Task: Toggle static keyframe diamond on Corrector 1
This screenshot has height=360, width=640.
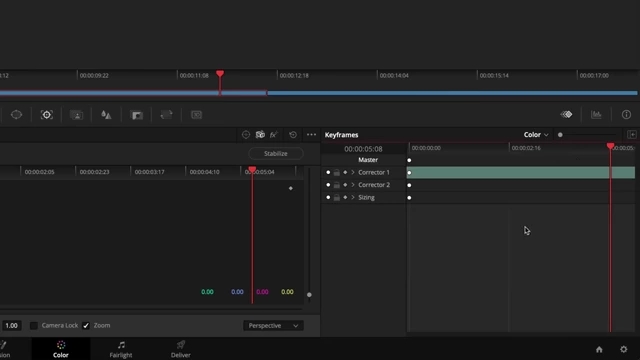Action: coord(345,172)
